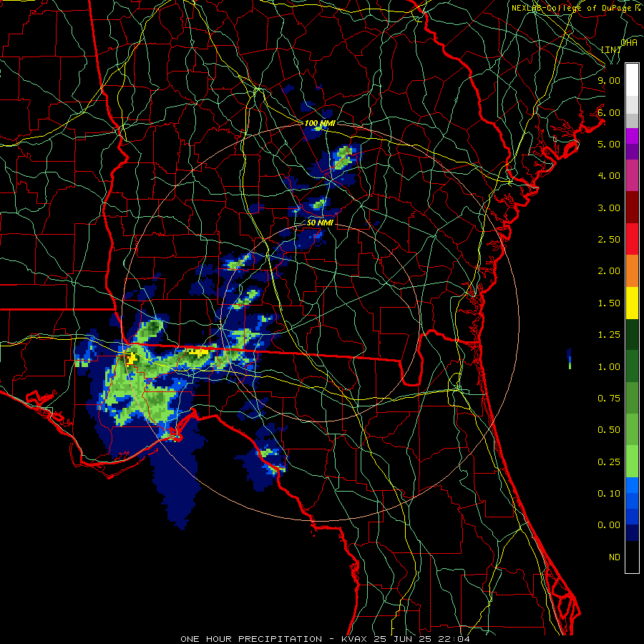
Task: Click the 100 NMI range ring label
Action: (320, 123)
